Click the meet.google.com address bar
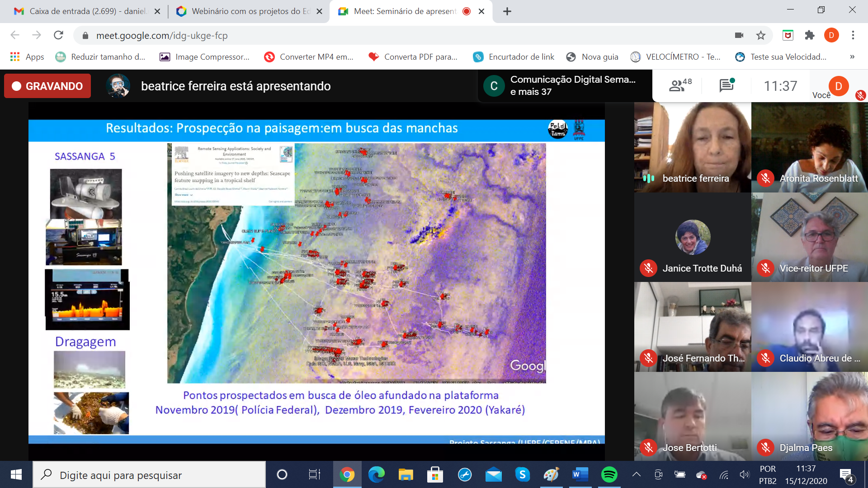 pos(402,35)
